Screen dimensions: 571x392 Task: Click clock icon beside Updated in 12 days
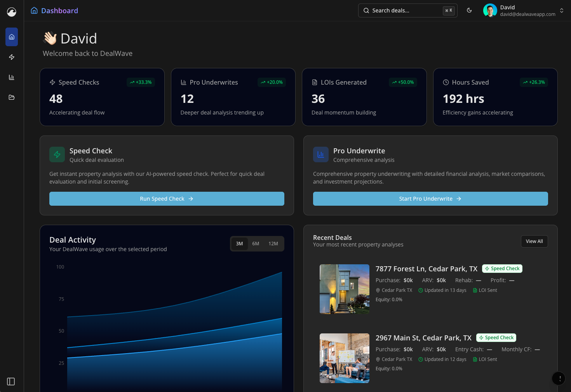pyautogui.click(x=421, y=359)
